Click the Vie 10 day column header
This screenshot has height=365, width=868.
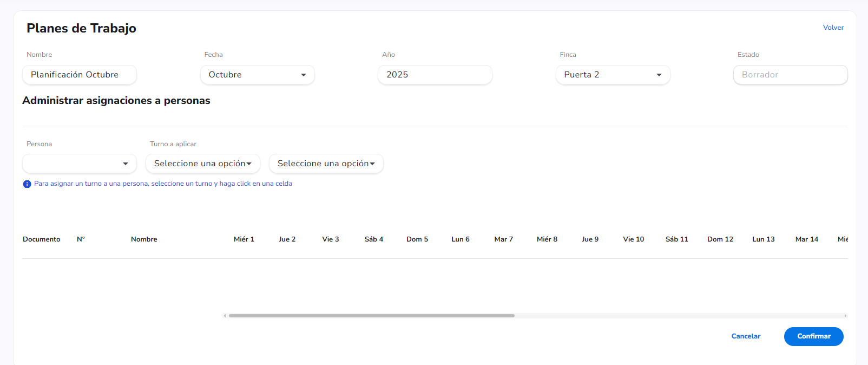pyautogui.click(x=634, y=239)
